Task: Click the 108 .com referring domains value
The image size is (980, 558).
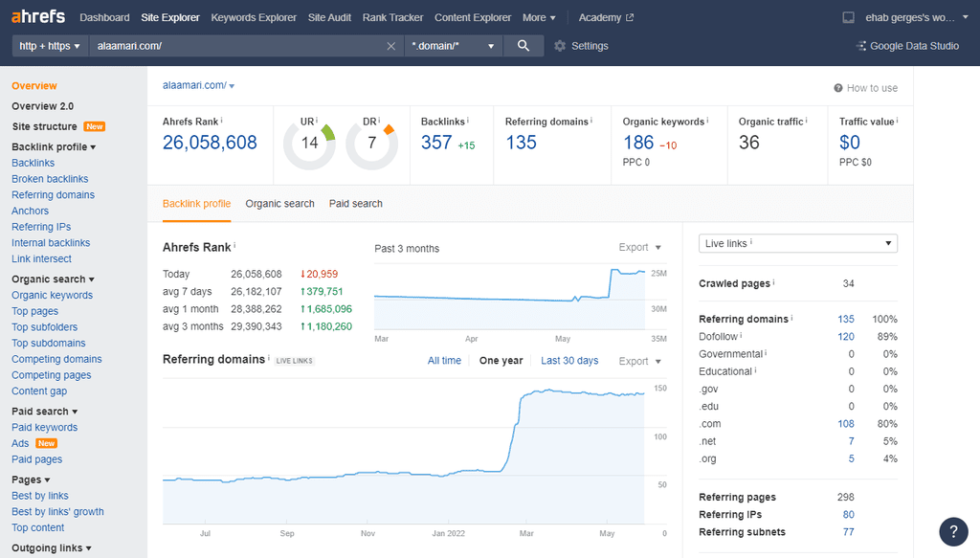Action: pyautogui.click(x=846, y=424)
